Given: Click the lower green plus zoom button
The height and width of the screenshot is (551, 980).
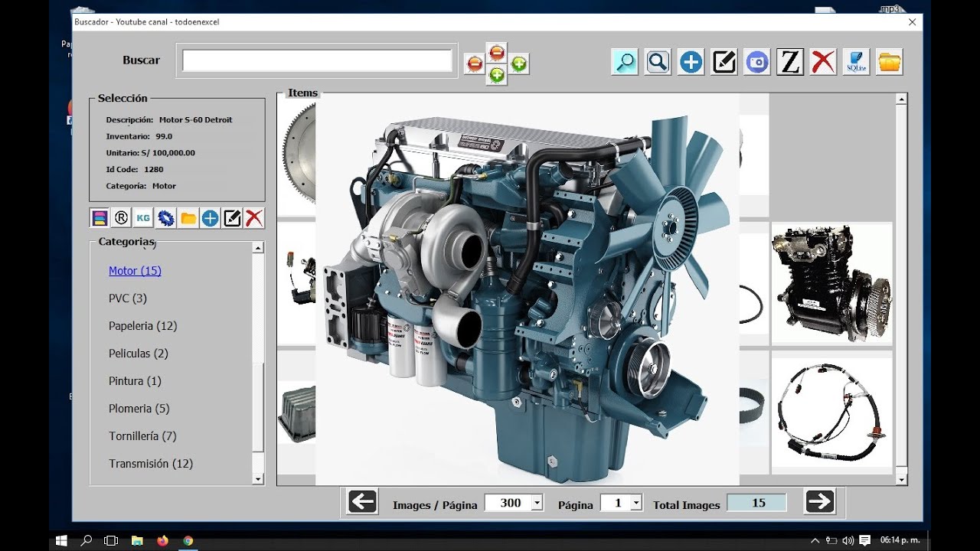Looking at the screenshot, I should click(x=497, y=74).
